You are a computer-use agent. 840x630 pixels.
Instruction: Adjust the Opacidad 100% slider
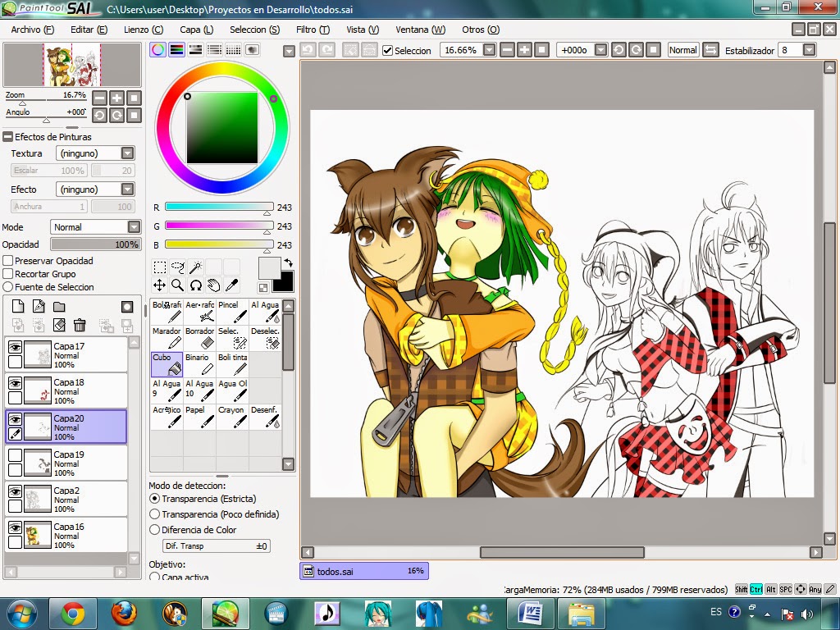click(x=96, y=244)
